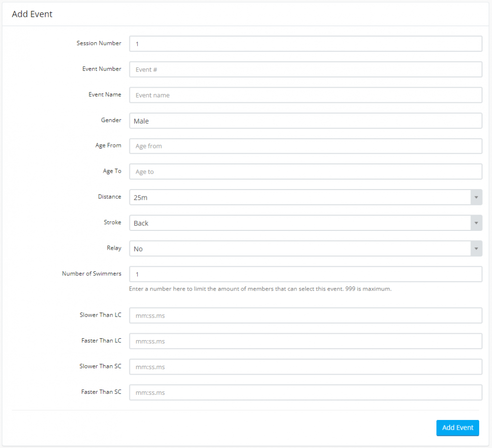Click the Number of Swimmers field
Image resolution: width=492 pixels, height=448 pixels.
coord(305,274)
